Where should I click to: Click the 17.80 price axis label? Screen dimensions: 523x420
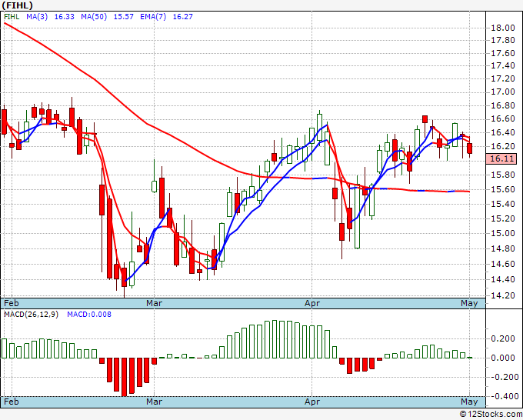[503, 40]
